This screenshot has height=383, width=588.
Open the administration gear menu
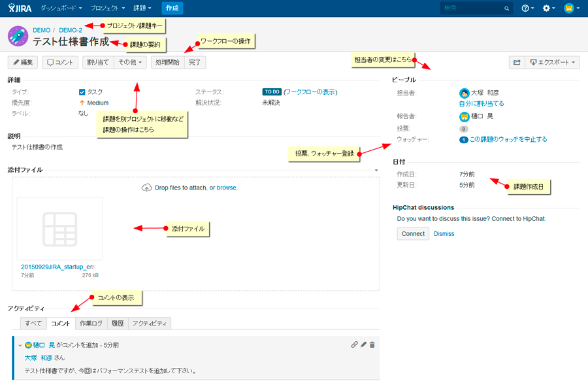pyautogui.click(x=549, y=8)
